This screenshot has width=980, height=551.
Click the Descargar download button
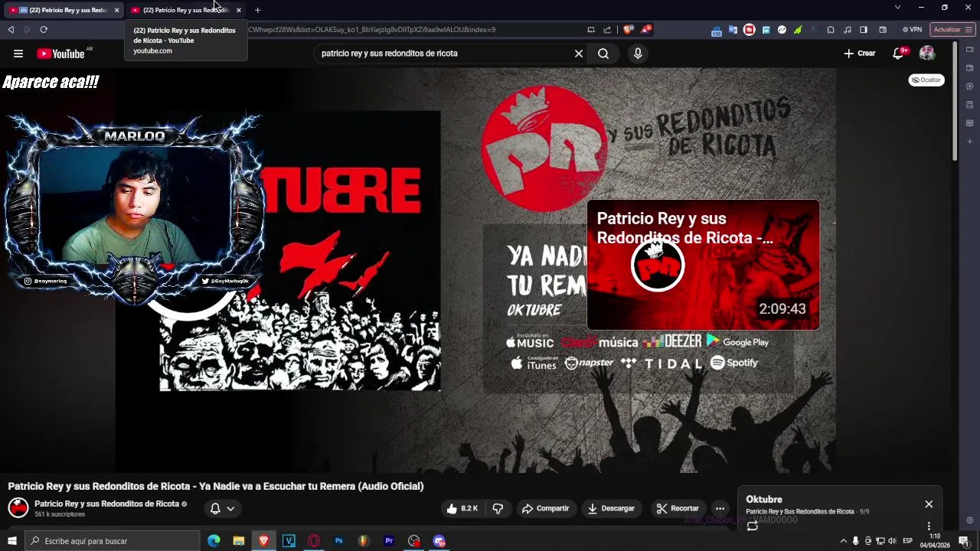click(x=611, y=508)
